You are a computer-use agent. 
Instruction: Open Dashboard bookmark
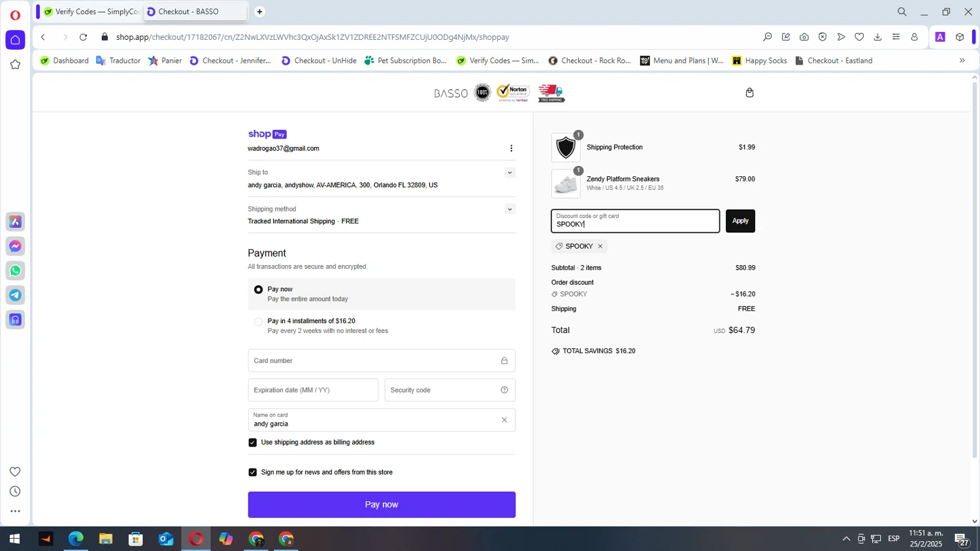(64, 61)
